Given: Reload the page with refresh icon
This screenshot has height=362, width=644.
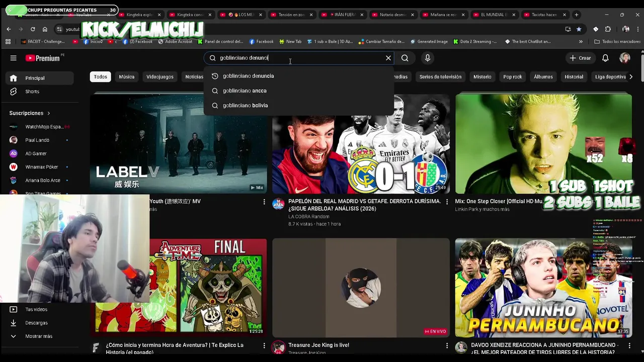Looking at the screenshot, I should pos(33,29).
